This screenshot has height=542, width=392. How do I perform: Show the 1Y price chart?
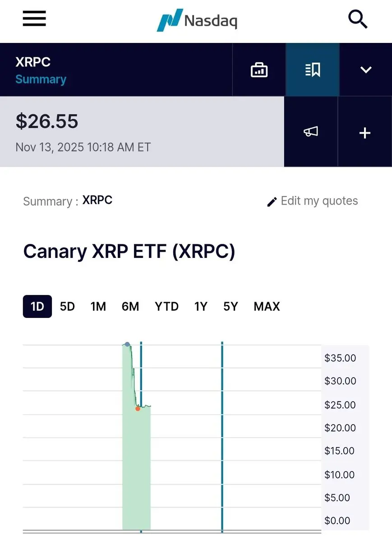point(201,306)
